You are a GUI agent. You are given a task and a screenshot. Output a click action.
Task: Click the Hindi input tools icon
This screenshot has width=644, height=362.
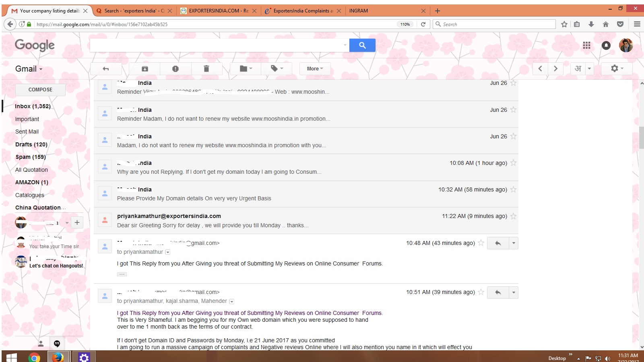(x=578, y=69)
